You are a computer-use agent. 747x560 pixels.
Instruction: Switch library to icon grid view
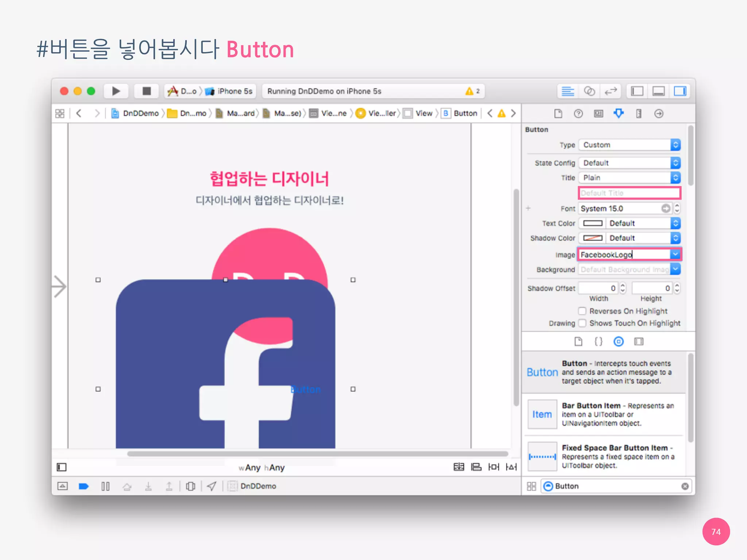531,486
